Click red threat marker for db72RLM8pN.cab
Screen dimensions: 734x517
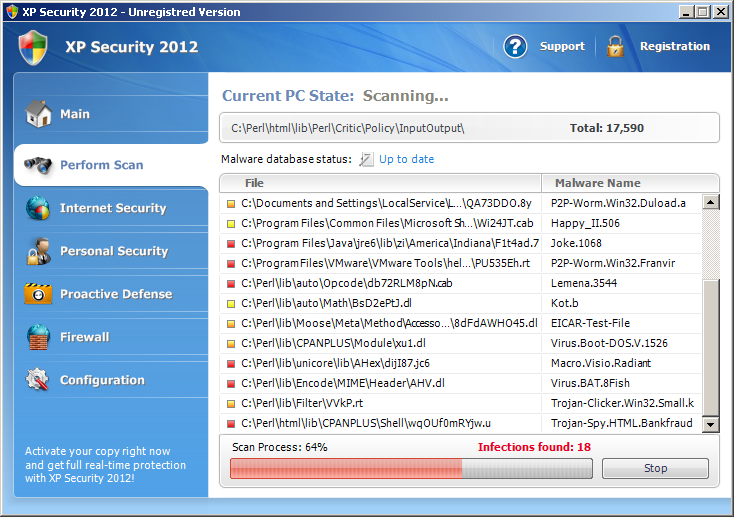click(x=231, y=284)
